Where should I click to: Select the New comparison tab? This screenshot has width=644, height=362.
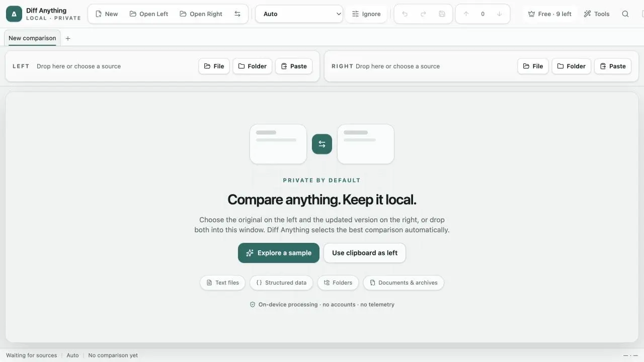pyautogui.click(x=32, y=38)
